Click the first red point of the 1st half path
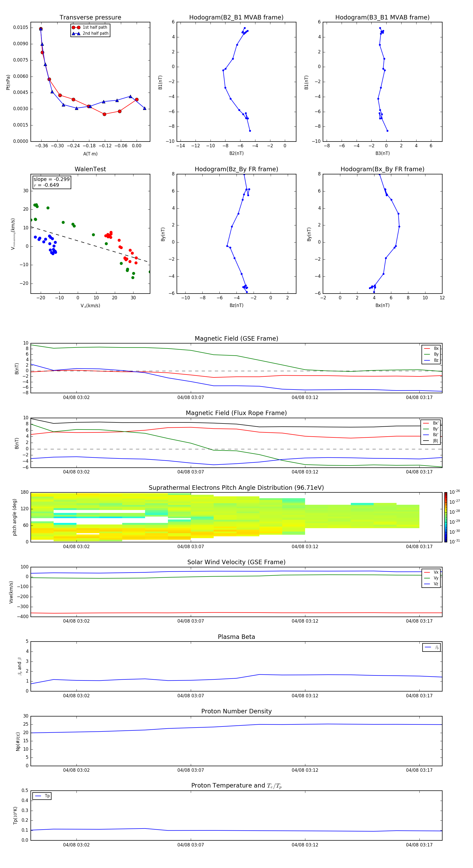This screenshot has height=868, width=473. pos(41,29)
